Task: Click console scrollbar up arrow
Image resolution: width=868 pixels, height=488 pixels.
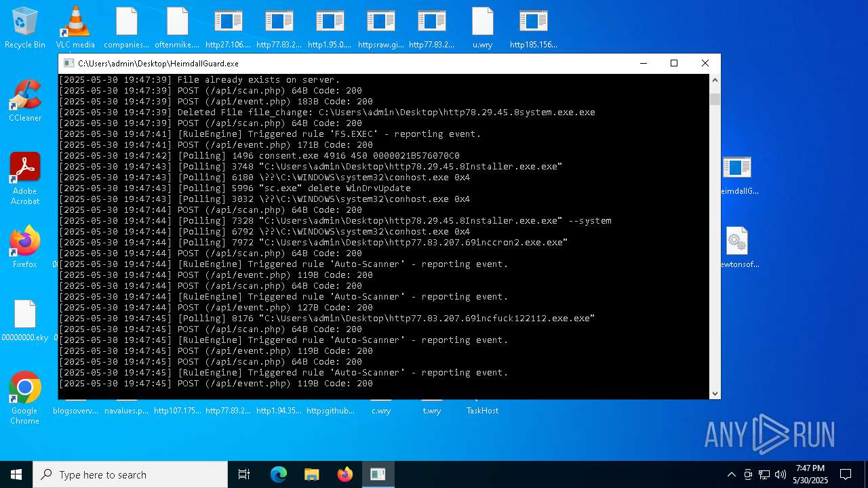Action: coord(715,80)
